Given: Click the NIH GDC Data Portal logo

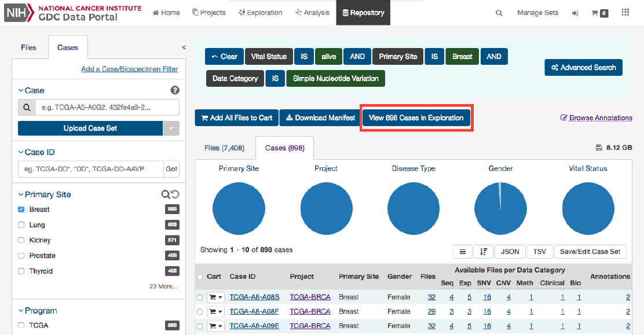Looking at the screenshot, I should tap(73, 13).
